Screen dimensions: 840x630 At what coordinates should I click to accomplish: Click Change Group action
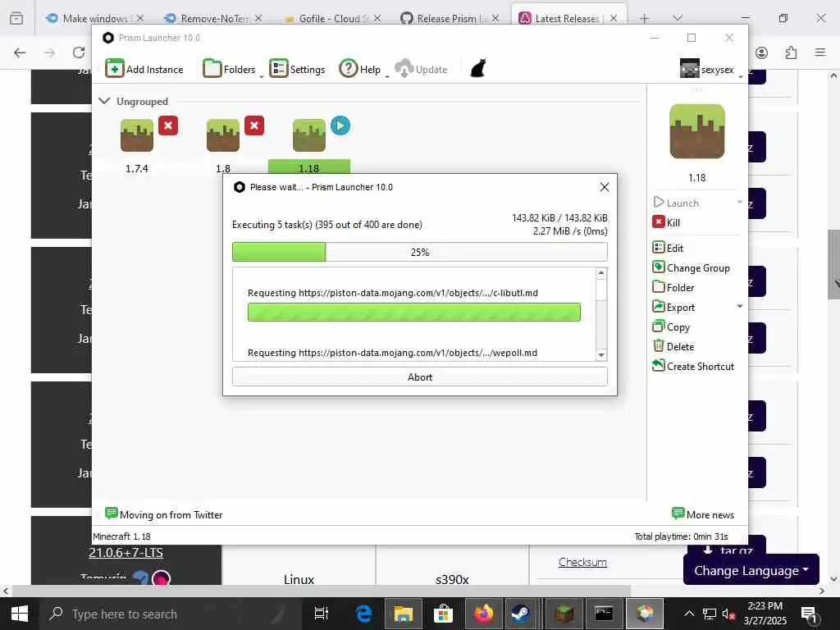pyautogui.click(x=691, y=268)
